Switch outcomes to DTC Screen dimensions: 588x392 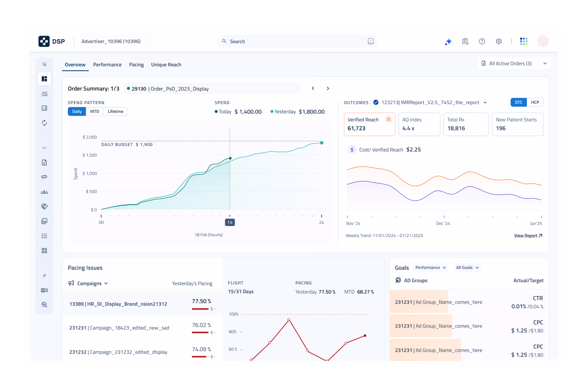click(519, 102)
